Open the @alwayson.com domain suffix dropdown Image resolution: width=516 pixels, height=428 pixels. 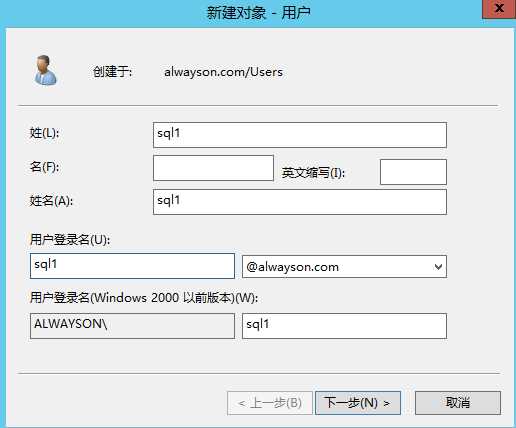tap(344, 266)
